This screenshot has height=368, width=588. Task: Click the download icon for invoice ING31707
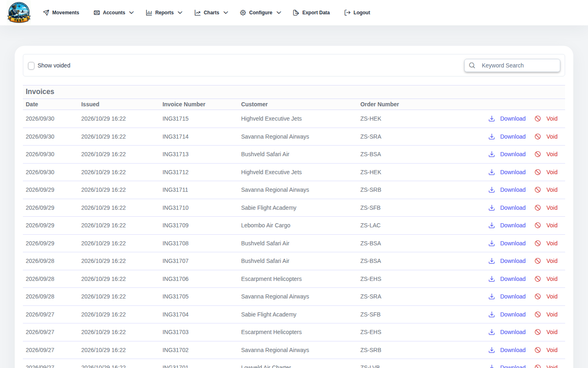(x=492, y=261)
